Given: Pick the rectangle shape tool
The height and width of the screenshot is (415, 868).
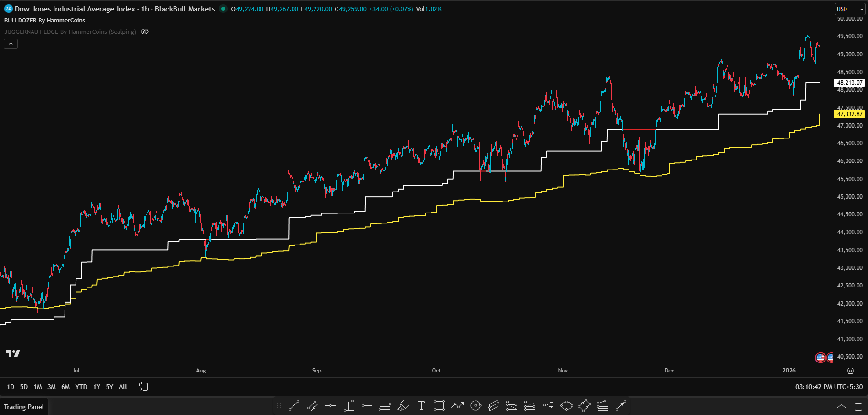Looking at the screenshot, I should 439,406.
